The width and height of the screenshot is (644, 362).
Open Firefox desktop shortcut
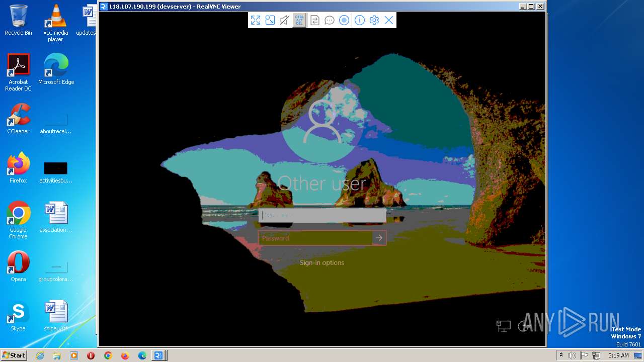click(x=18, y=168)
